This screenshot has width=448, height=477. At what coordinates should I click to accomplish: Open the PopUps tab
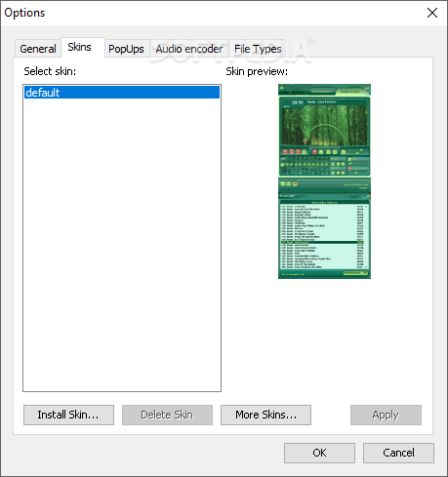pyautogui.click(x=126, y=49)
